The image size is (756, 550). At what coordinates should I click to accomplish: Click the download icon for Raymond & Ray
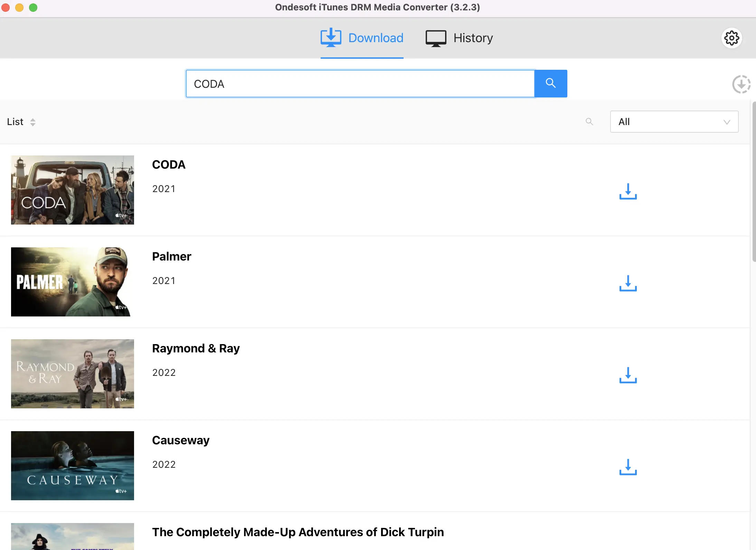[x=627, y=374]
